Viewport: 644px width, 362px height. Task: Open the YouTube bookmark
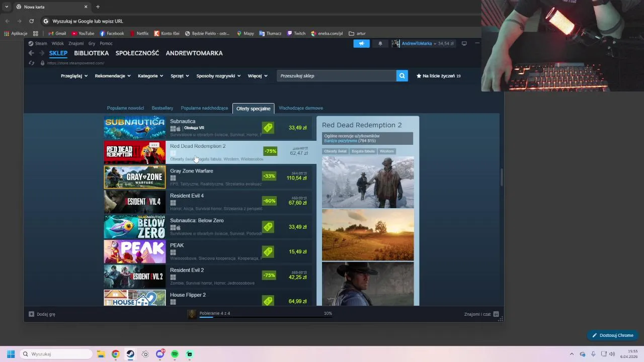(x=83, y=34)
